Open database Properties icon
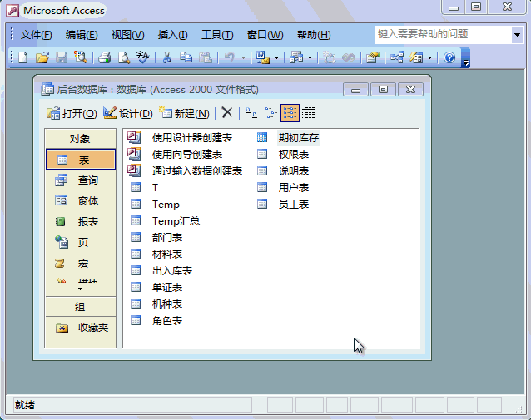Screen dimensions: 531x420 [373, 57]
